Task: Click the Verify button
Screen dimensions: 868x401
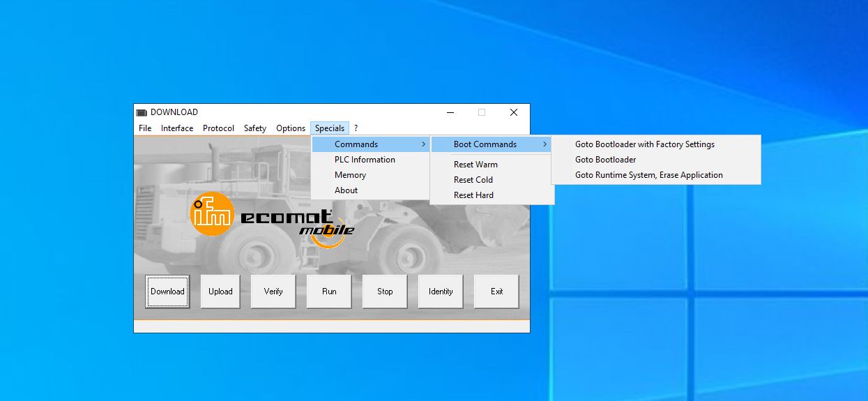Action: pyautogui.click(x=273, y=292)
